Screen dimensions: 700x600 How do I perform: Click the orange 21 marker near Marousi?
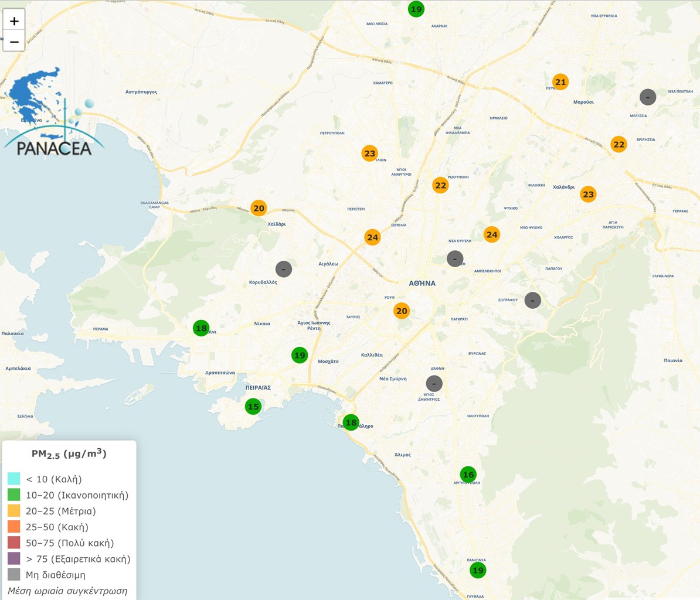(x=560, y=82)
